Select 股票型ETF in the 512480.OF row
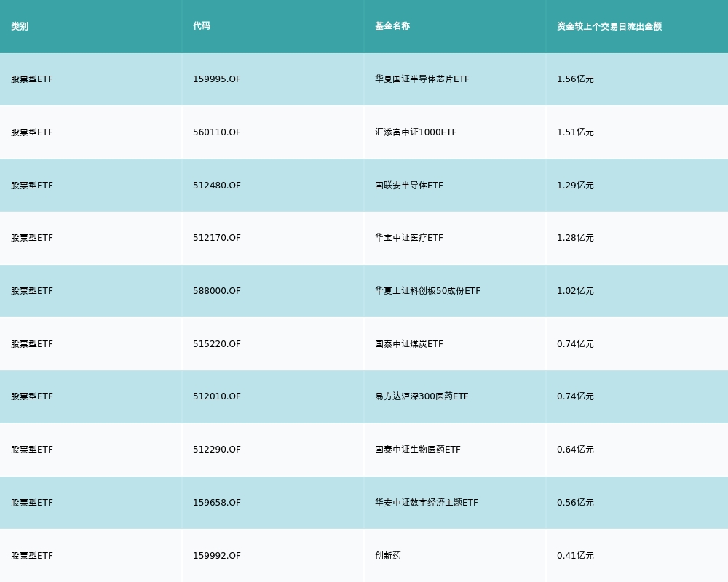The image size is (728, 582). 32,186
